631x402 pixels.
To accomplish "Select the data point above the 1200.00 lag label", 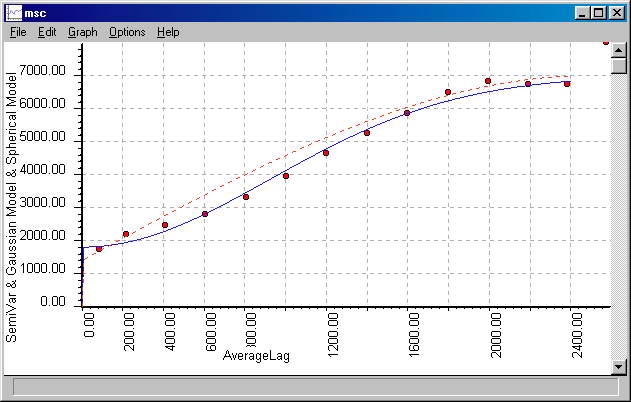I will coord(326,153).
